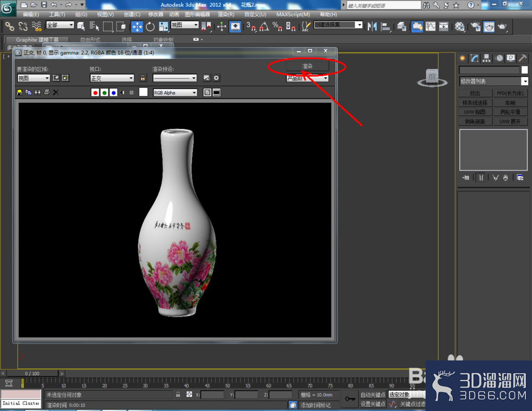Viewport: 532px width, 411px height.
Task: Click the white background color swatch
Action: [x=143, y=92]
